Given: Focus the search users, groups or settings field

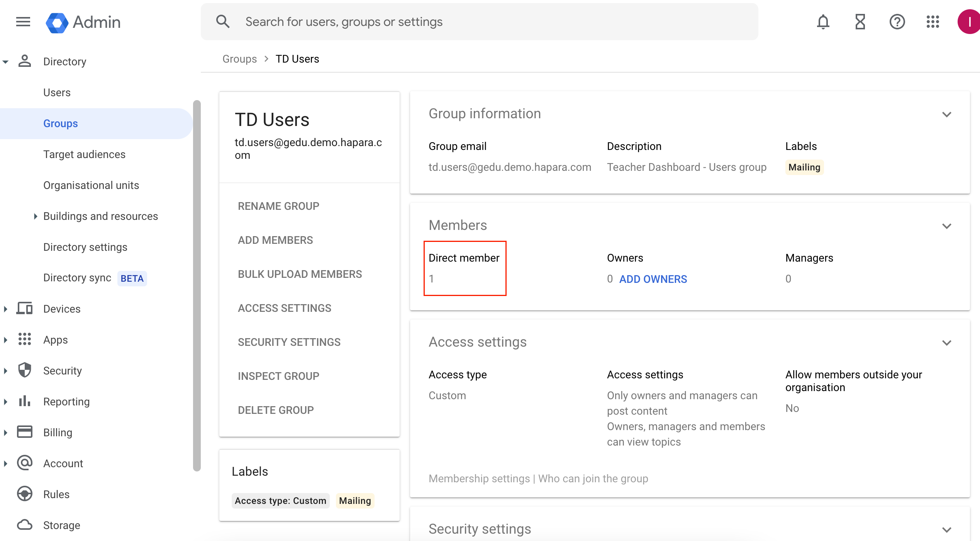Looking at the screenshot, I should 479,22.
